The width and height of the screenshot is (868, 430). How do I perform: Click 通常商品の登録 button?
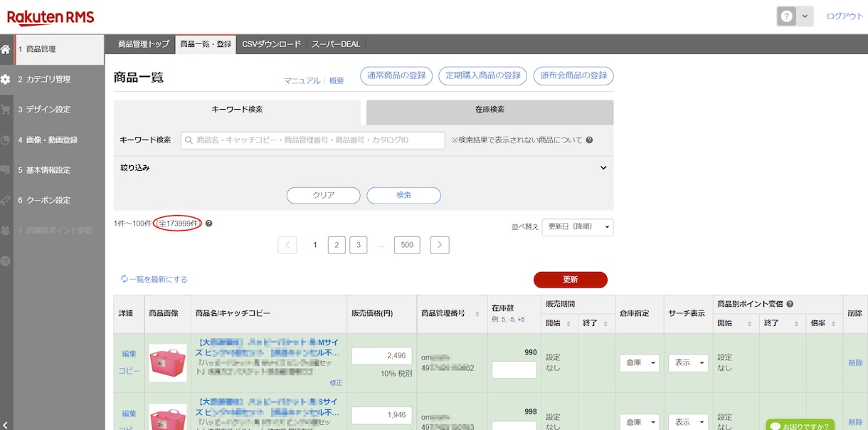(x=396, y=75)
